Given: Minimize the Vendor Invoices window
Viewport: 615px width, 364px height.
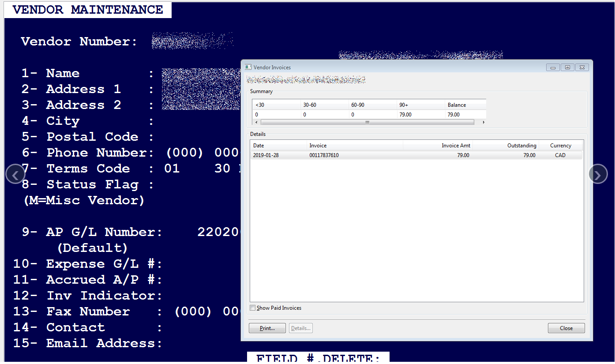Looking at the screenshot, I should pos(553,68).
